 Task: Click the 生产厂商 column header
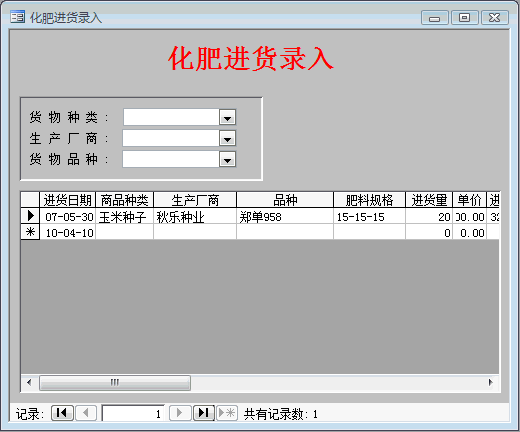(x=195, y=200)
